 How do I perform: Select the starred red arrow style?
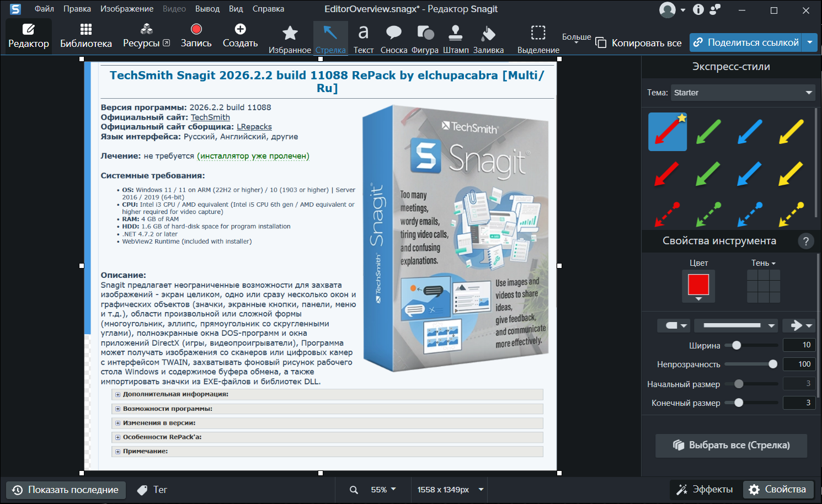click(668, 132)
